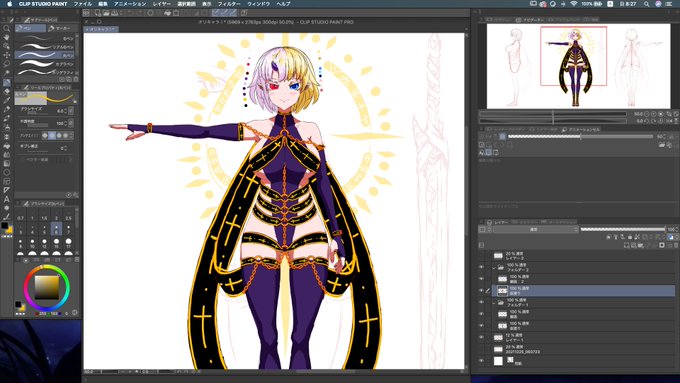Click the Delete Layer trash icon
Image resolution: width=680 pixels, height=383 pixels.
tap(676, 246)
